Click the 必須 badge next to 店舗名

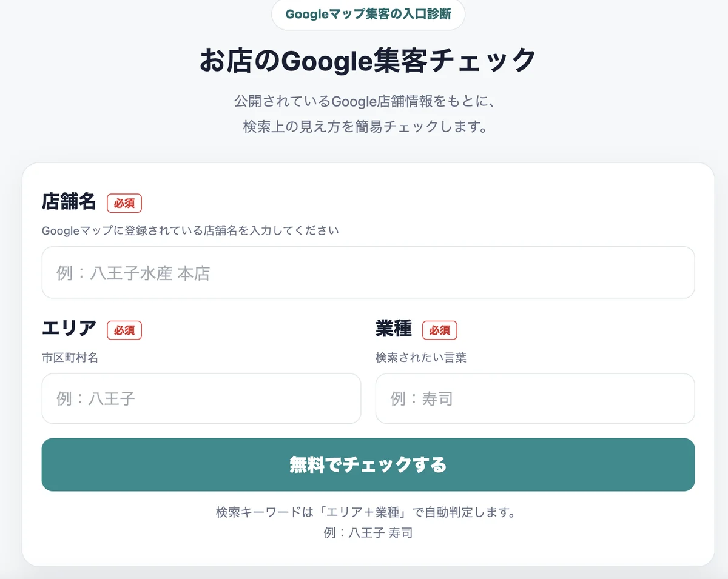click(x=124, y=203)
